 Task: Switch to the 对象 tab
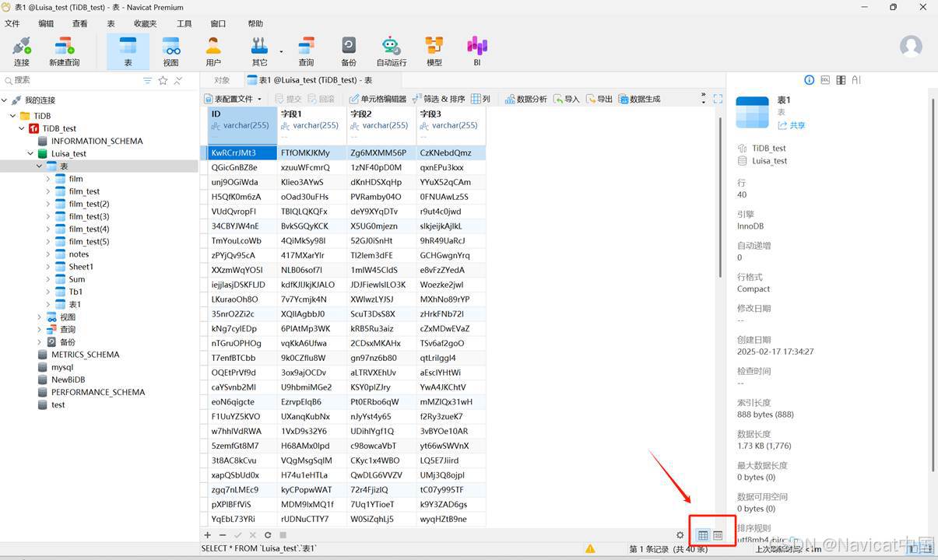click(x=222, y=80)
